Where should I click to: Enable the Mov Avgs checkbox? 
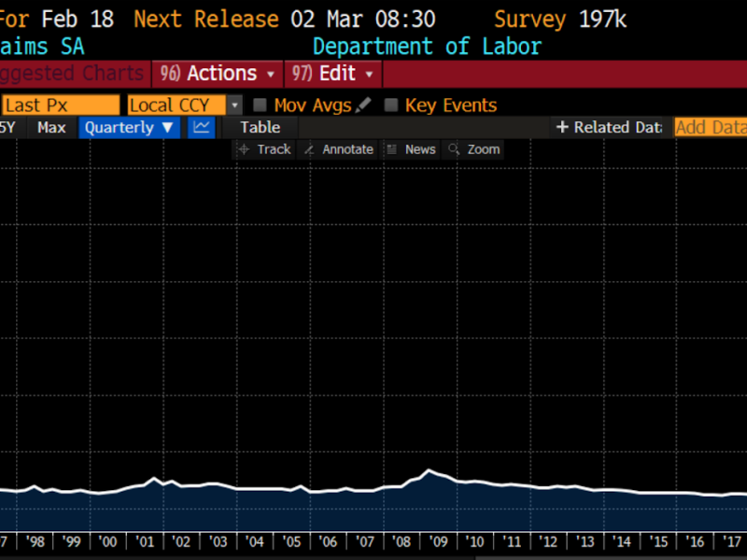tap(261, 105)
